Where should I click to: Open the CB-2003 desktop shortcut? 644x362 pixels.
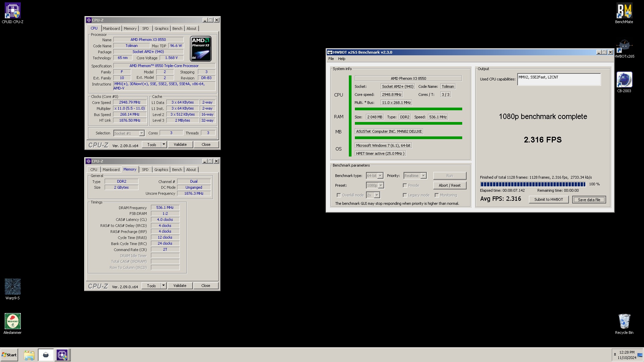[624, 82]
